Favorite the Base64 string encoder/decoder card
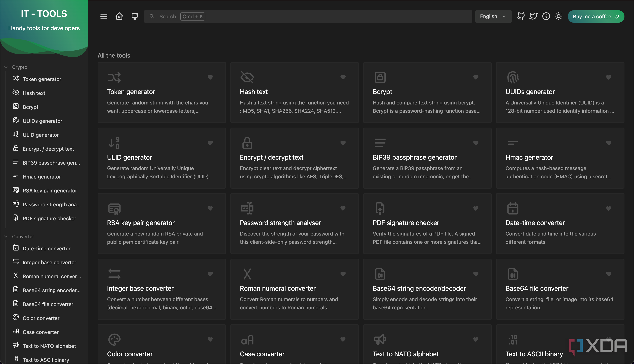The height and width of the screenshot is (364, 634). click(476, 274)
